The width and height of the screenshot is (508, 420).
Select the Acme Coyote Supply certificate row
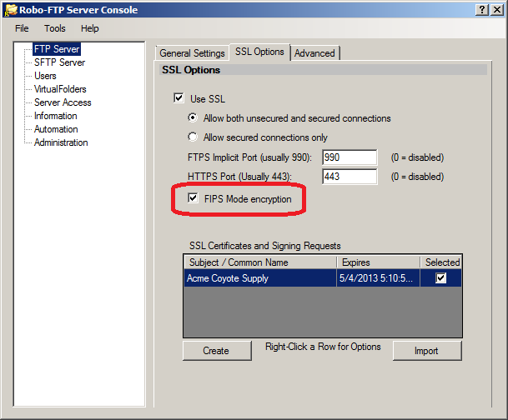(323, 278)
